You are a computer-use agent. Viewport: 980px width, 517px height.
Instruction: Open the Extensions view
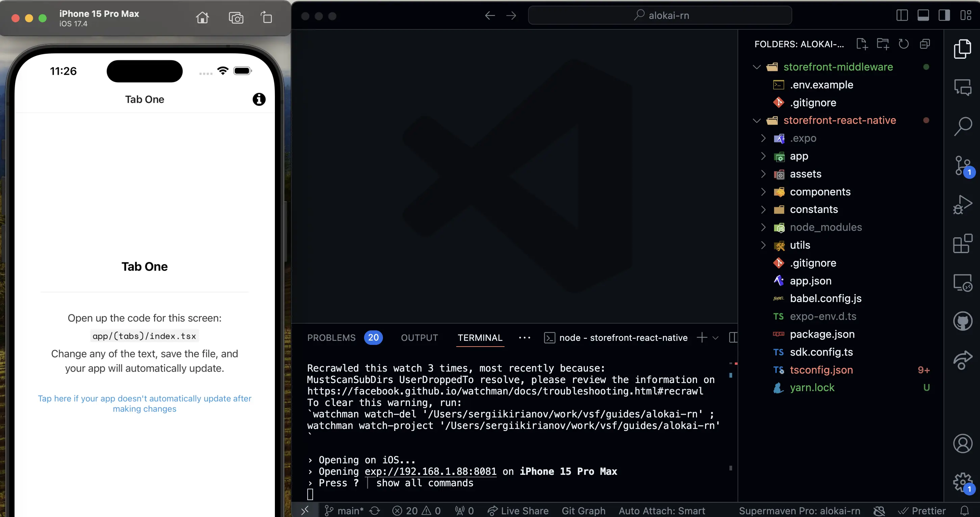963,243
